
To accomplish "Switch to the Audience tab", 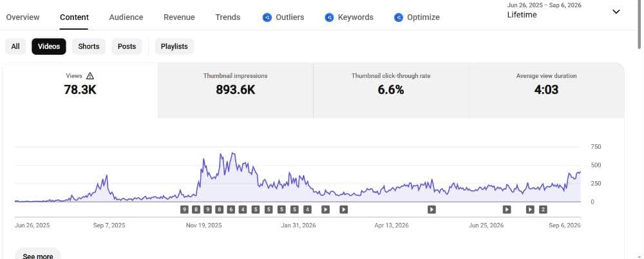I will click(x=126, y=17).
